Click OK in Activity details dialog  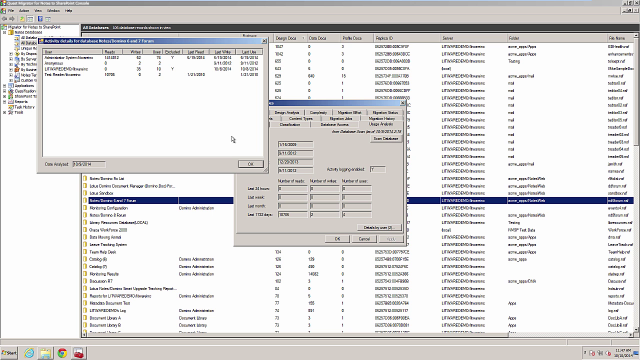pos(251,164)
